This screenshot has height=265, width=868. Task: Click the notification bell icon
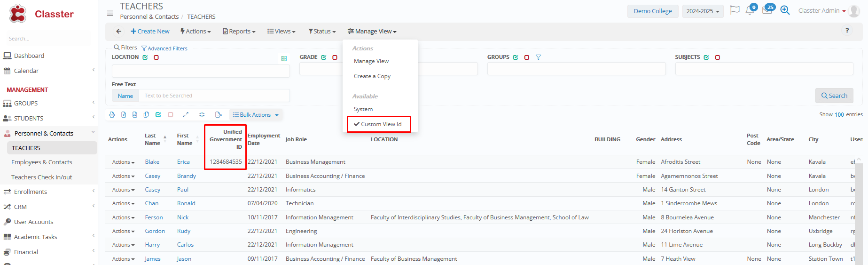pos(750,10)
